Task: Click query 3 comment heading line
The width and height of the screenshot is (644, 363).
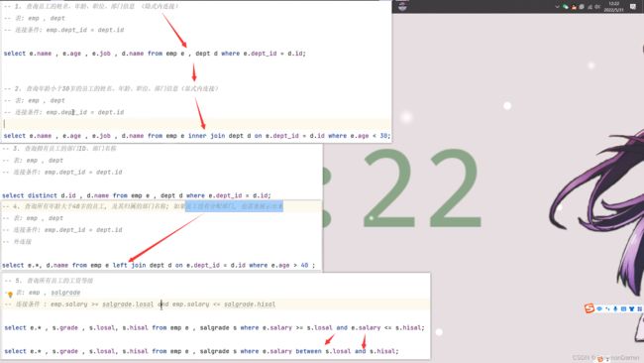Action: [x=59, y=149]
